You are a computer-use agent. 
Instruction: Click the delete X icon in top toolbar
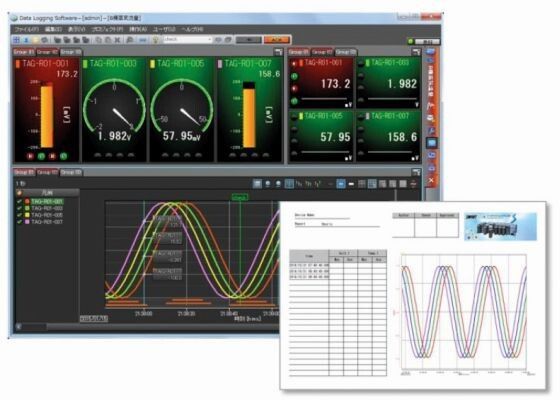[117, 40]
